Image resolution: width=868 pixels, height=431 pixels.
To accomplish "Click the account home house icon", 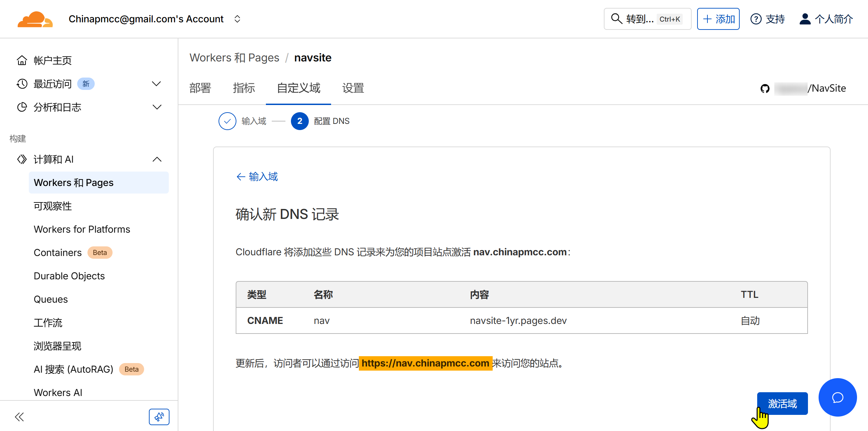I will (22, 60).
